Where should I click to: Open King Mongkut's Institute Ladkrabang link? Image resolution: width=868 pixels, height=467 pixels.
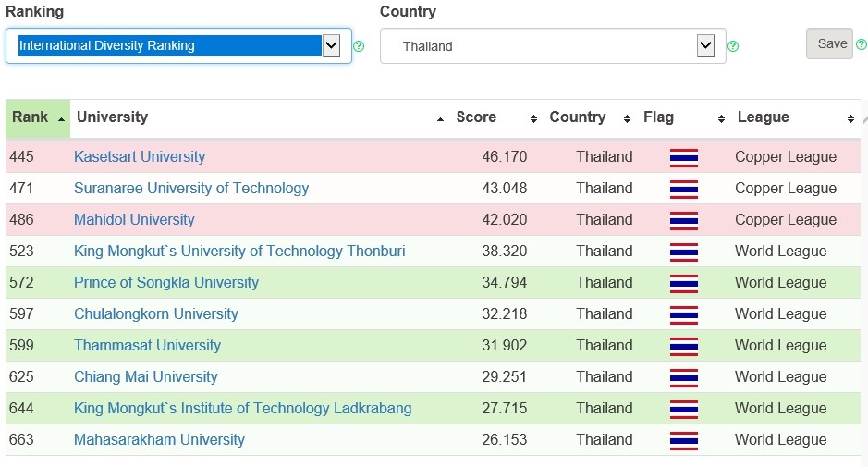(242, 409)
